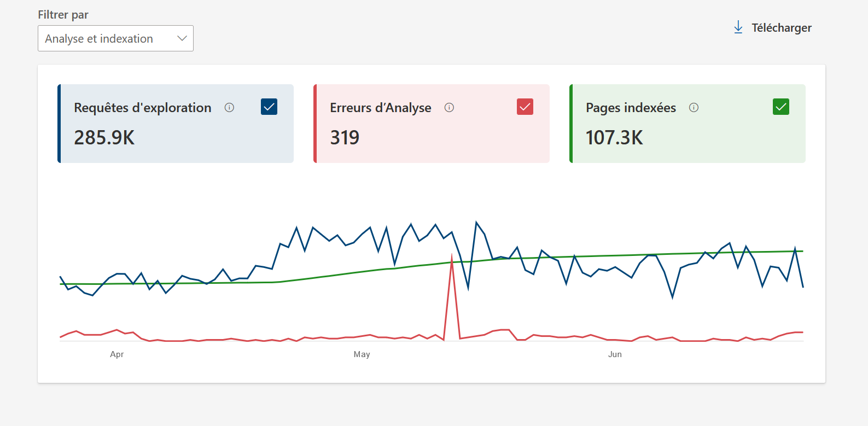Uncheck the Erreurs d'Analyse red checkbox
The height and width of the screenshot is (426, 868).
tap(525, 107)
